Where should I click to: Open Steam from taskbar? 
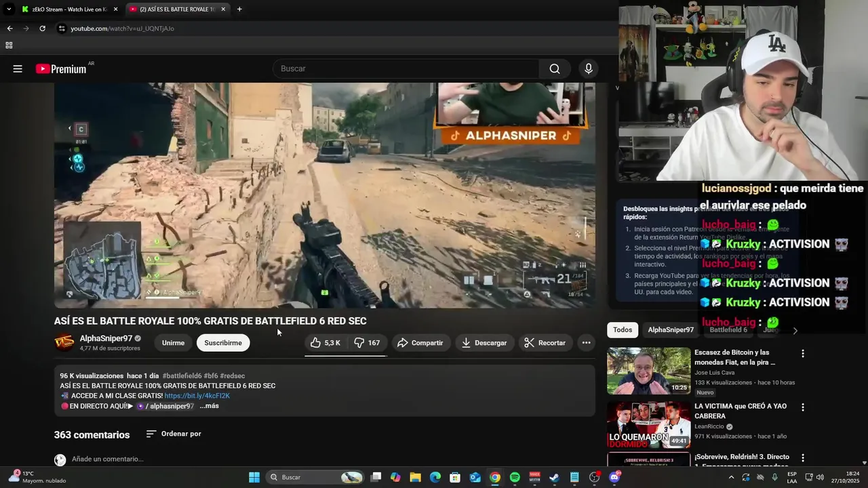click(554, 477)
